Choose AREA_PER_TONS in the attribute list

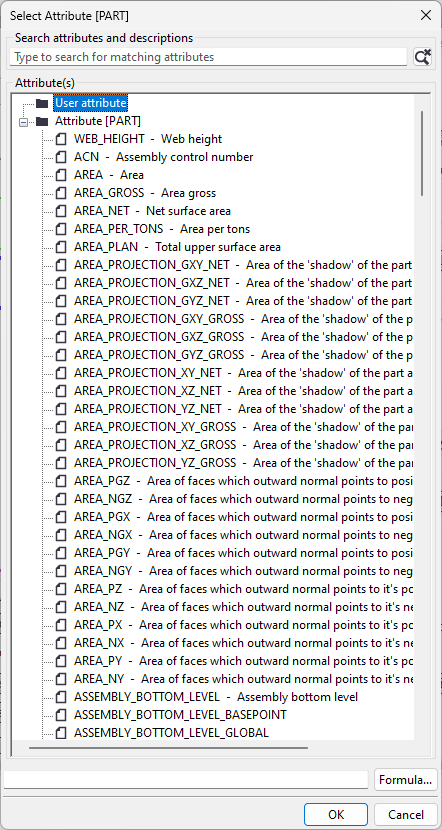[162, 229]
